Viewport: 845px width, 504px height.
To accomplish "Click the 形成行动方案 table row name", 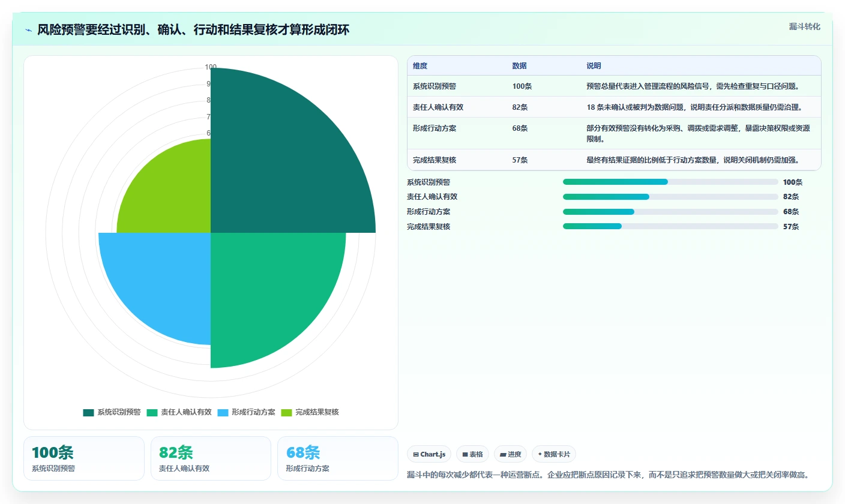I will click(x=435, y=128).
